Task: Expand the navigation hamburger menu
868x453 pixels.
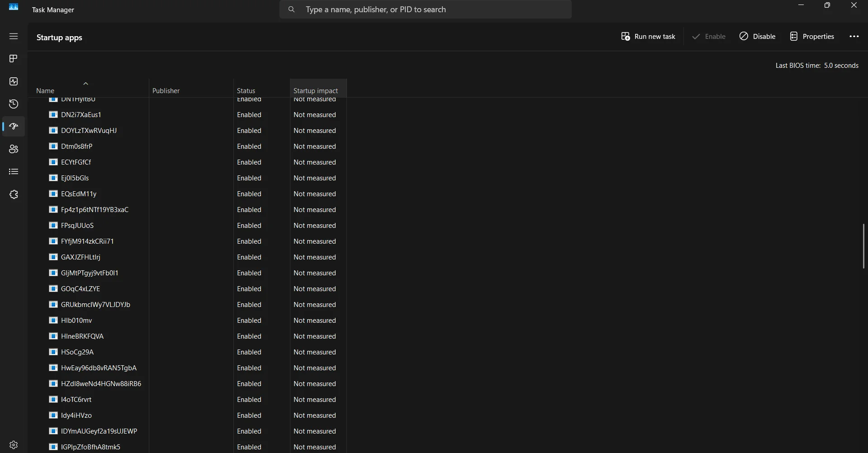Action: tap(14, 36)
